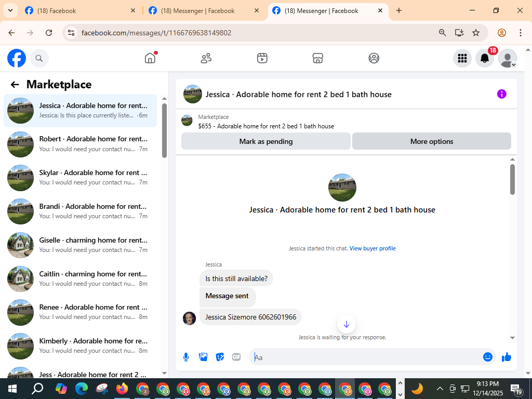Click the back arrow next to Marketplace
532x399 pixels.
15,85
